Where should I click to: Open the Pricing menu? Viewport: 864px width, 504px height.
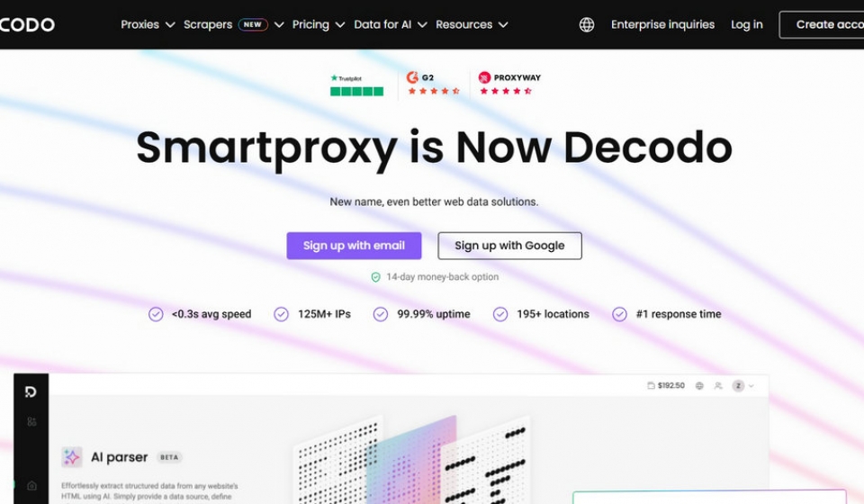tap(310, 25)
